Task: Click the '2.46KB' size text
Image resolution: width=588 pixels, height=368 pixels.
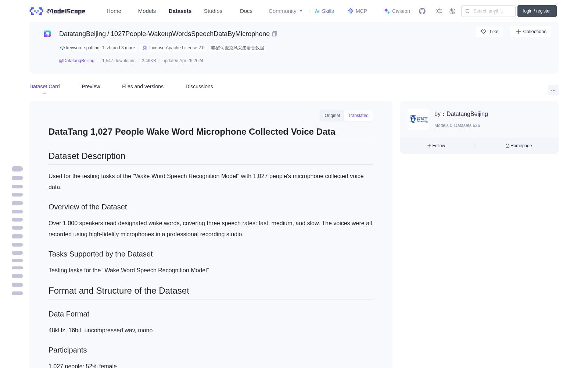Action: click(x=149, y=61)
